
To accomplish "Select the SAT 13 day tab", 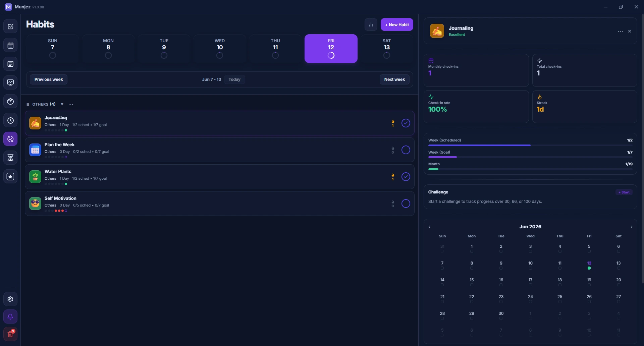I will (387, 49).
